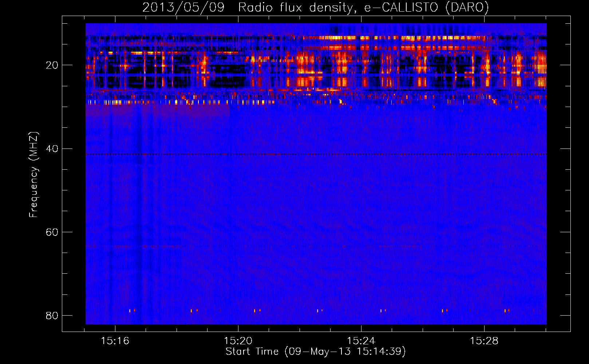Click the "Start Time (09-May-13 15:14:39)" x-axis label
This screenshot has height=364, width=589.
coord(315,352)
